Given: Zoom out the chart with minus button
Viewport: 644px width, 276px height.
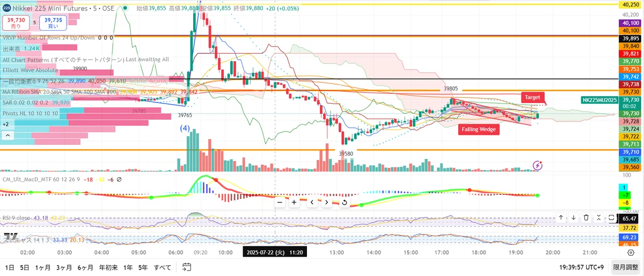Looking at the screenshot, I should [x=279, y=202].
